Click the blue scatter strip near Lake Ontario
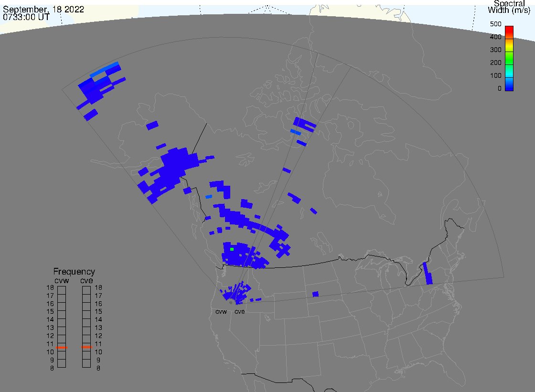This screenshot has width=535, height=392. (428, 273)
